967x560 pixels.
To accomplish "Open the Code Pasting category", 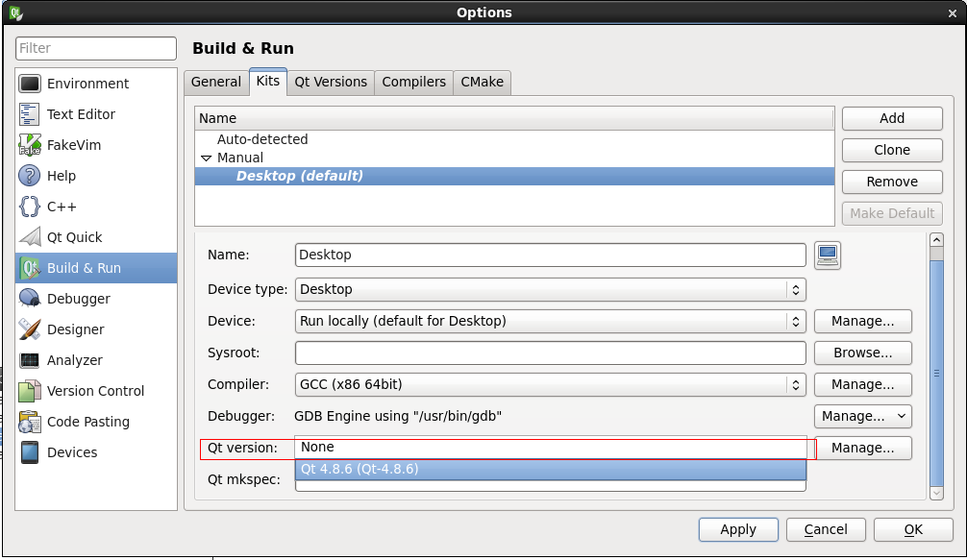I will tap(87, 422).
